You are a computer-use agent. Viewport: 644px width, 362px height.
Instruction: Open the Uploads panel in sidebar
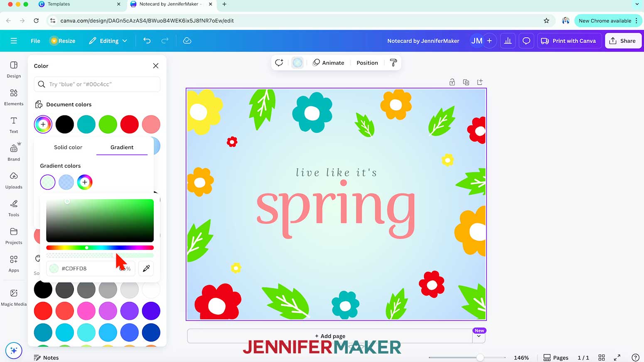pyautogui.click(x=14, y=180)
